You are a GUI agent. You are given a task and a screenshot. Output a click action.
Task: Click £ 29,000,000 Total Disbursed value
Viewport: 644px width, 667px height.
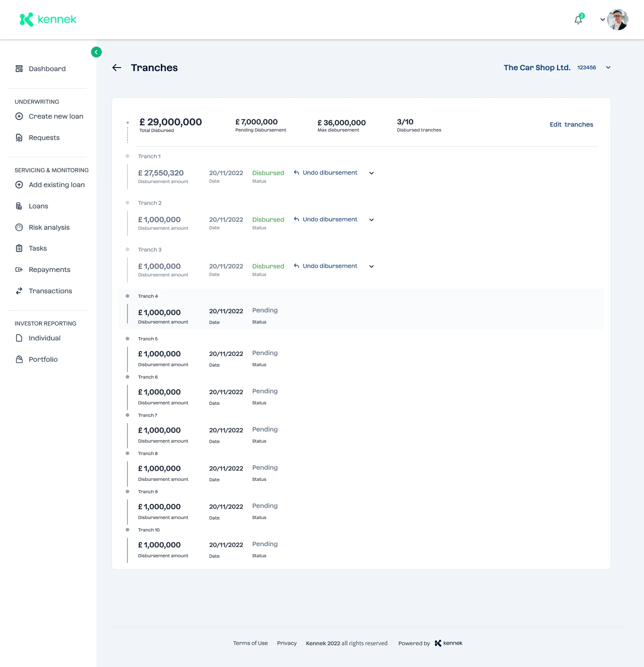(171, 122)
